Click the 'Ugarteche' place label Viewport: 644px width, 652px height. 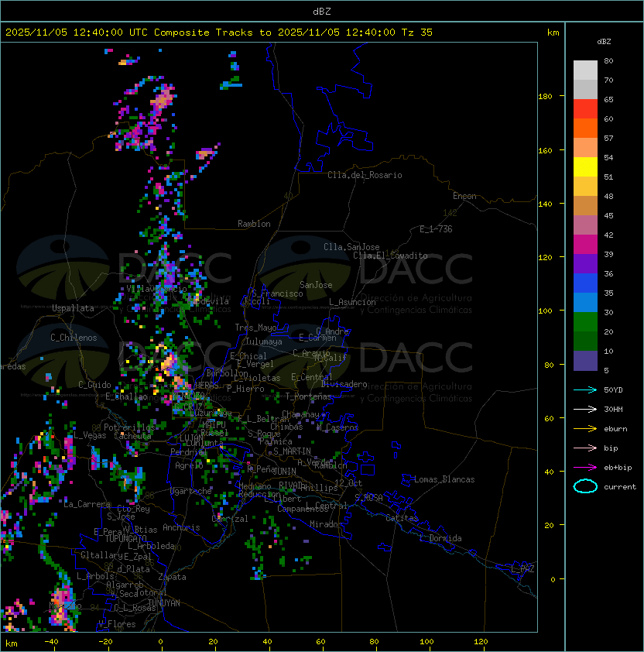(191, 491)
